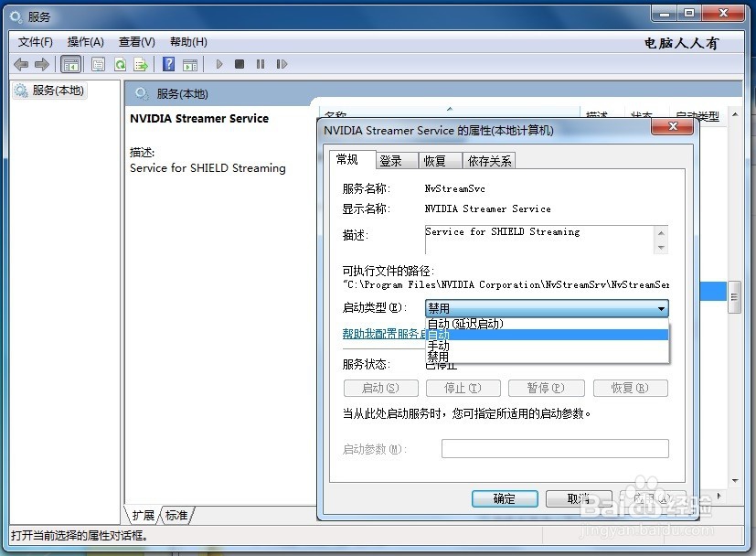Viewport: 756px width, 556px height.
Task: Choose 手动 startup type option
Action: [548, 346]
